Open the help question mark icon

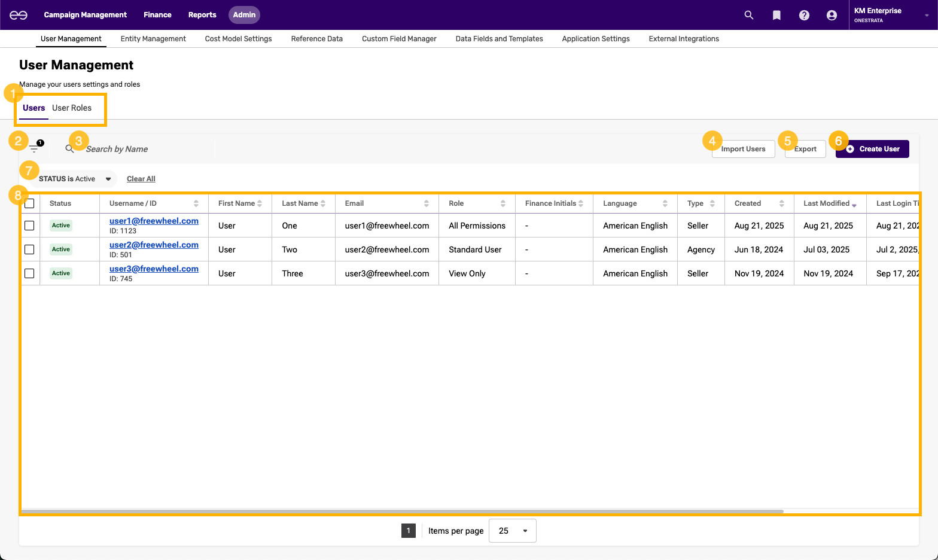click(x=804, y=15)
